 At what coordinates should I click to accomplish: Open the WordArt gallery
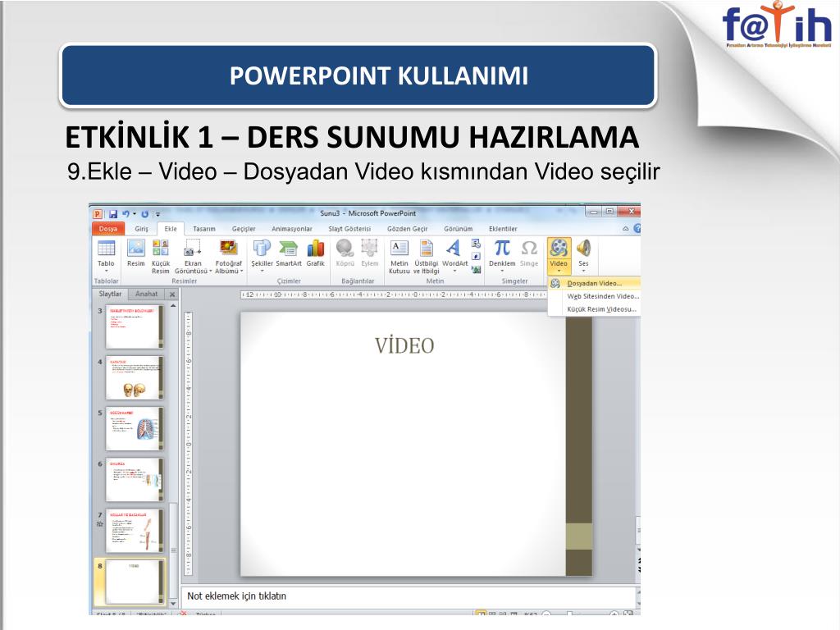tap(454, 249)
